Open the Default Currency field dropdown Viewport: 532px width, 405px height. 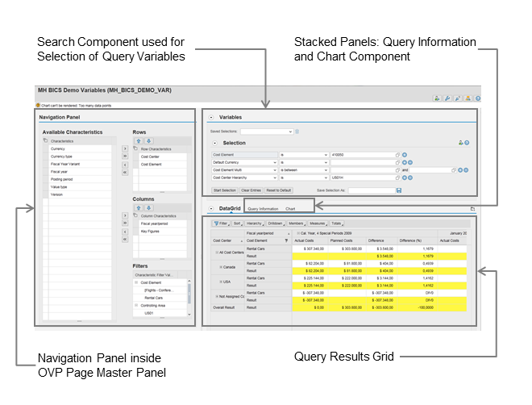(275, 163)
